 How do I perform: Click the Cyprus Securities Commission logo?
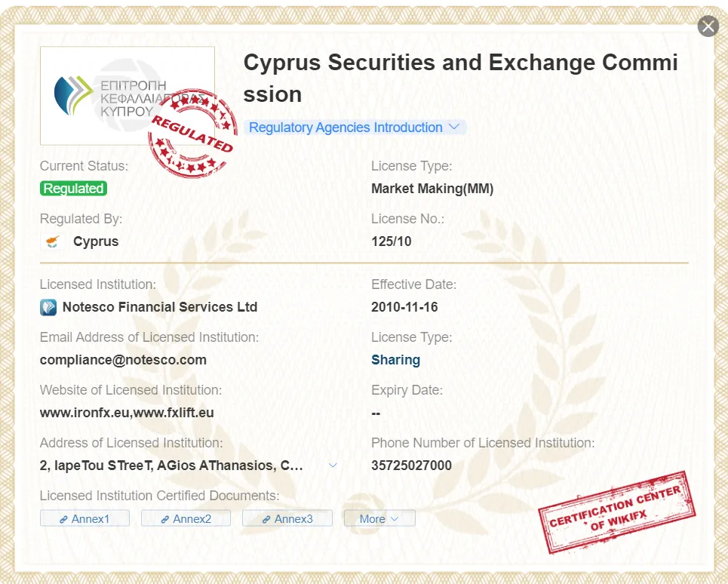point(127,96)
